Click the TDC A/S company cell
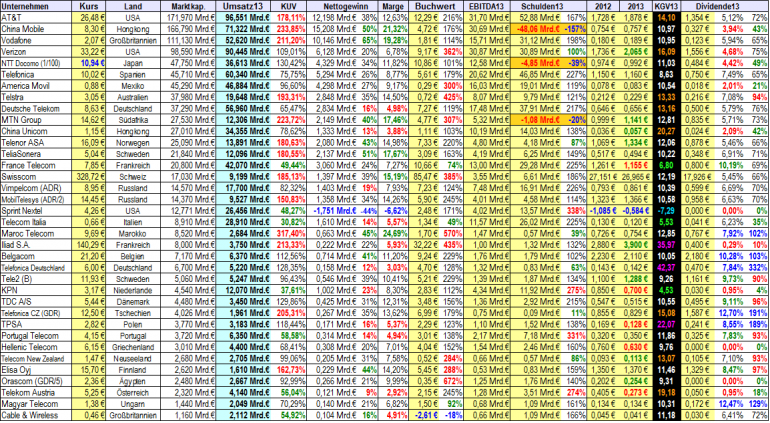This screenshot has width=770, height=423. (36, 302)
